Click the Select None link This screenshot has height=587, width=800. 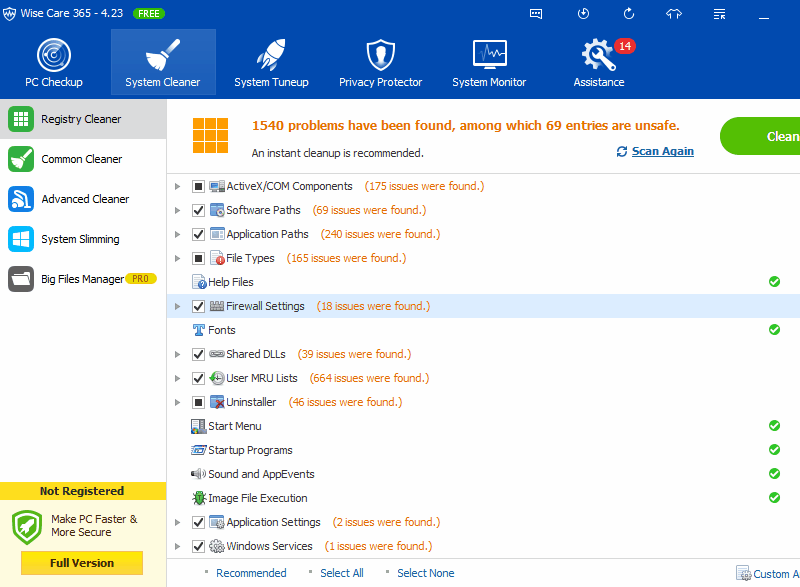(426, 573)
